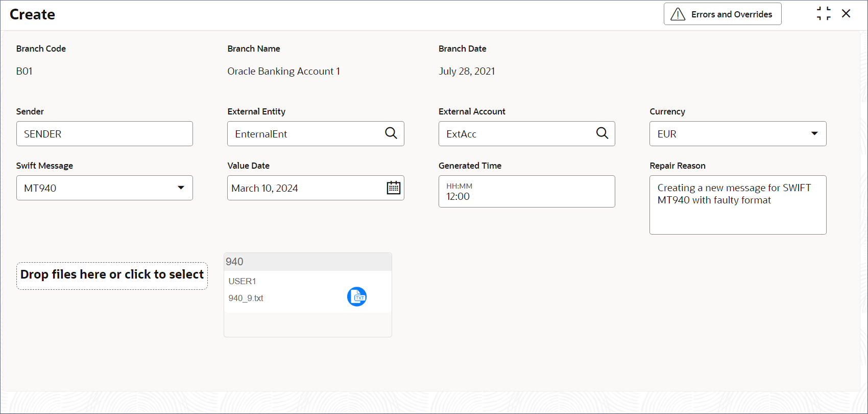The image size is (868, 414).
Task: Open the Value Date calendar picker
Action: (394, 188)
